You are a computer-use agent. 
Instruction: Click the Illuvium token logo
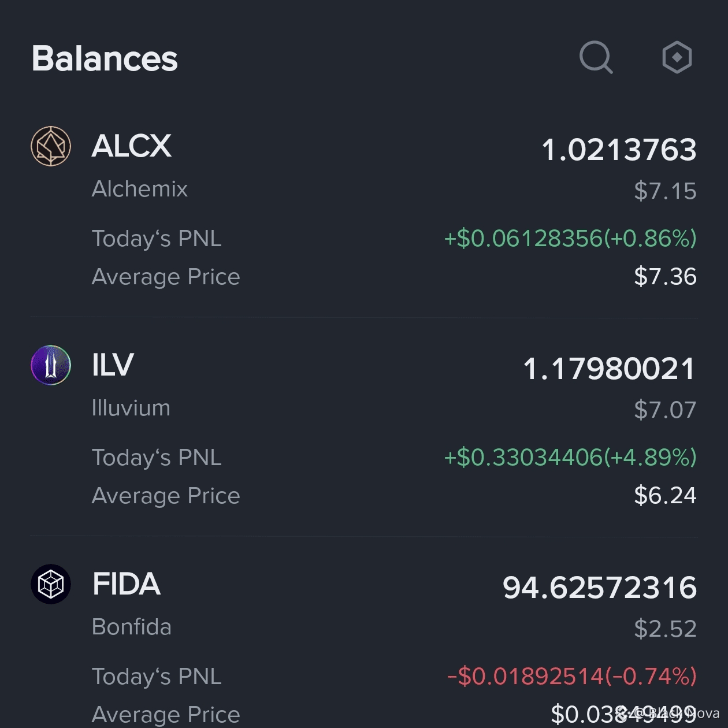coord(50,365)
